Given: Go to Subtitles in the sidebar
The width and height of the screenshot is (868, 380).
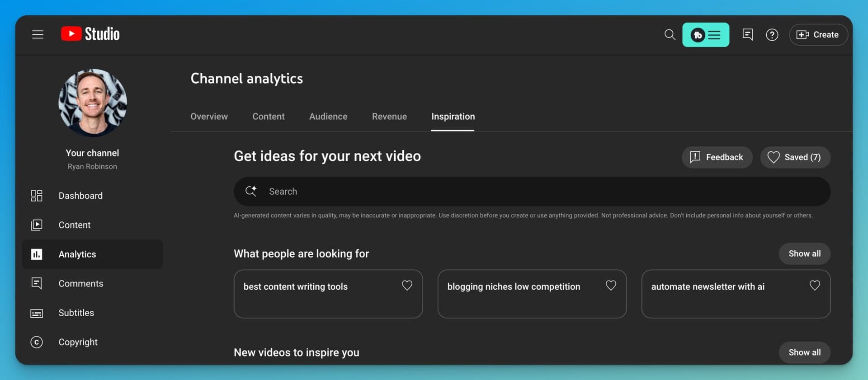Looking at the screenshot, I should tap(76, 313).
